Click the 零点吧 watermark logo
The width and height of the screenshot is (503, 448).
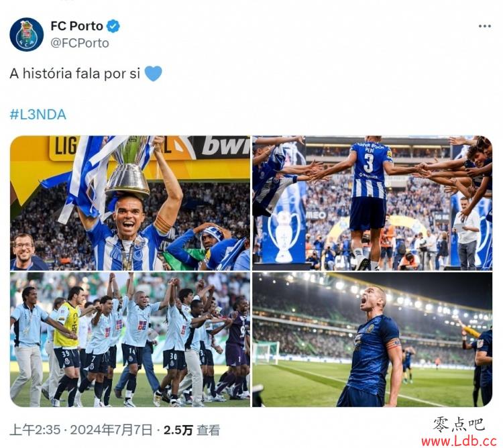[459, 425]
